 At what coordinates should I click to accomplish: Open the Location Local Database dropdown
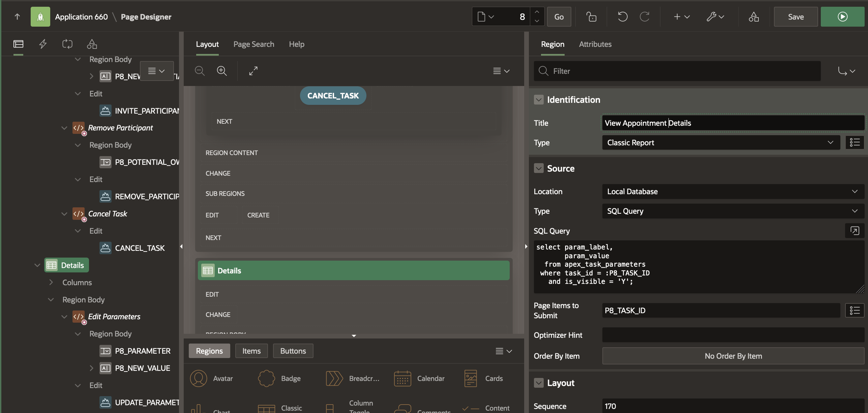732,191
